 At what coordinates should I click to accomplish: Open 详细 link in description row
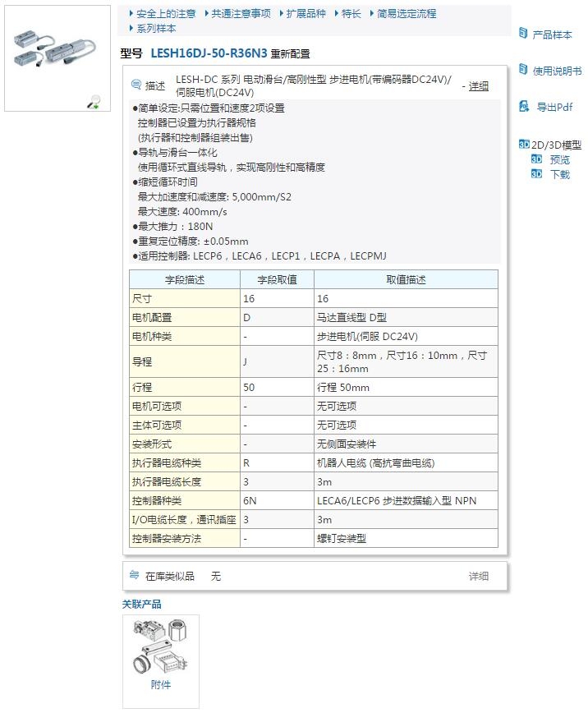click(x=479, y=86)
